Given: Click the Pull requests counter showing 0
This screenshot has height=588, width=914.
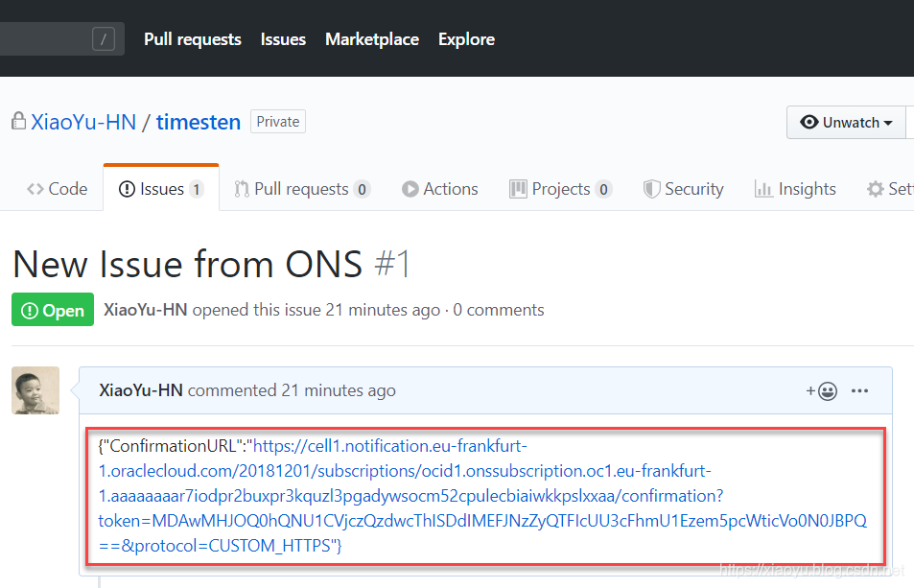Looking at the screenshot, I should point(362,189).
